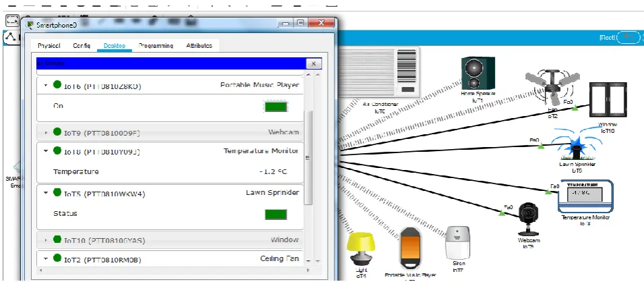Click the vertical scrollbar thumb in IoT Monitor

[308, 157]
